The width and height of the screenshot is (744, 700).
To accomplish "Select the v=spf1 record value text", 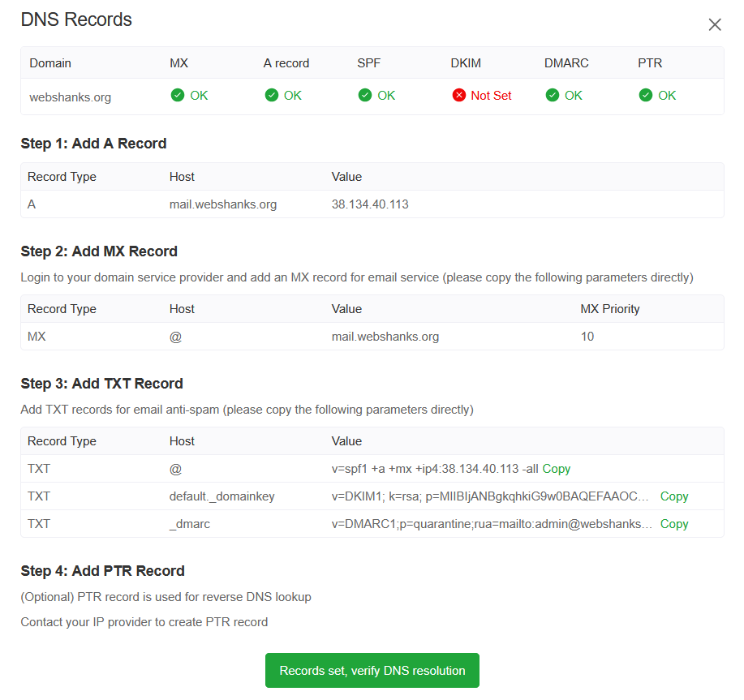I will [x=435, y=469].
